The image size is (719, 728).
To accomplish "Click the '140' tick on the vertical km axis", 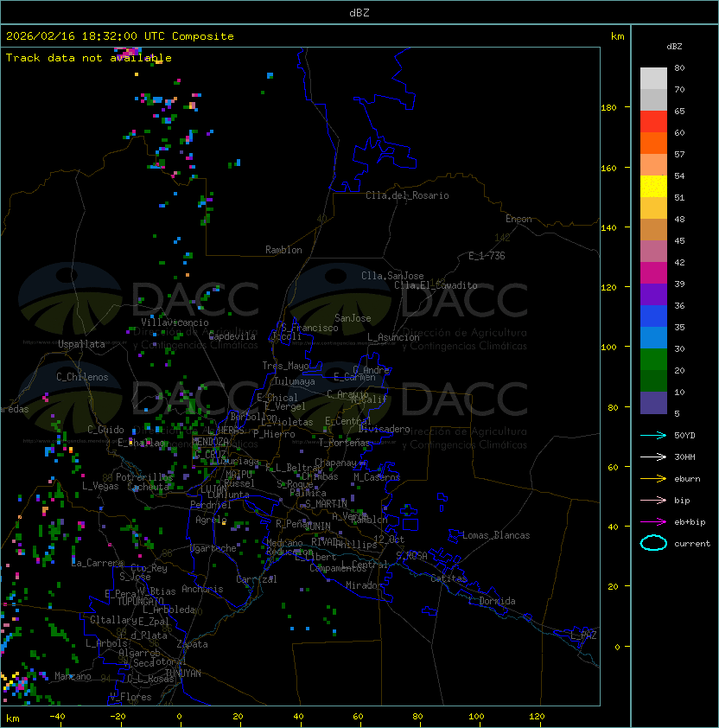I will (x=608, y=227).
